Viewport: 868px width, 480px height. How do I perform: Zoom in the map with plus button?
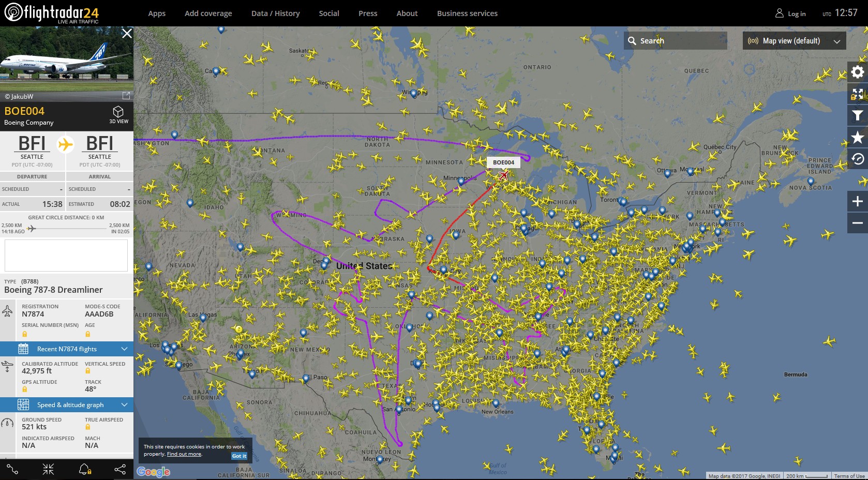857,201
